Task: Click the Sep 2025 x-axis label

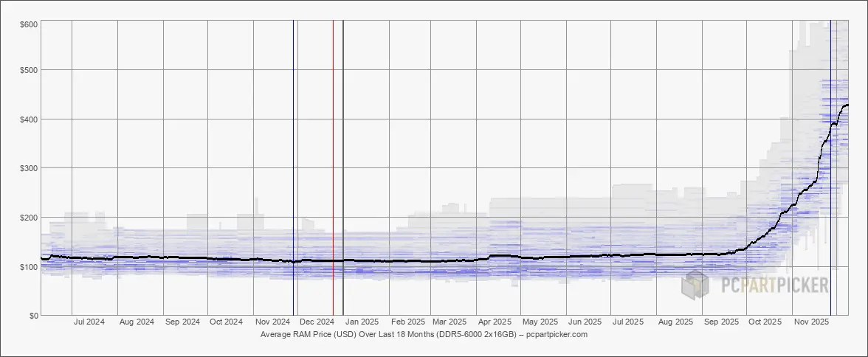Action: tap(721, 322)
